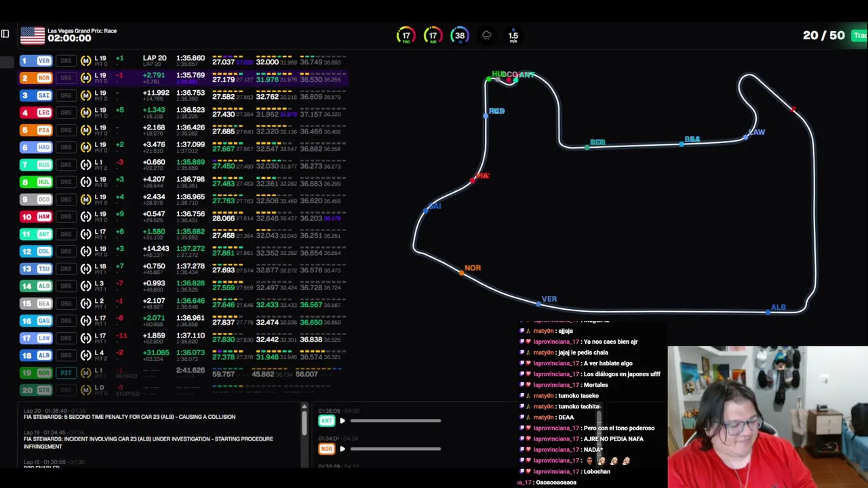Viewport: 868px width, 488px height.
Task: Seek within NOR radio progress bar
Action: (395, 449)
